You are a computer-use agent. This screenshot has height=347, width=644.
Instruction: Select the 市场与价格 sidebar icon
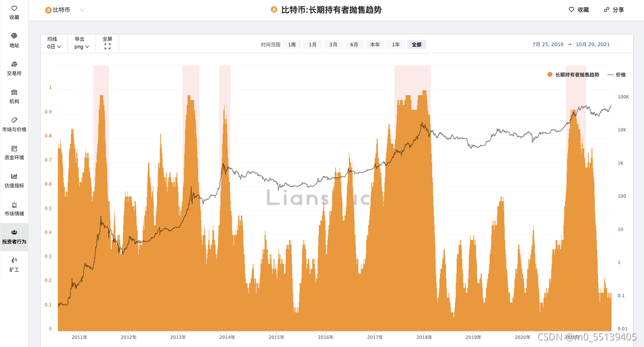point(14,124)
